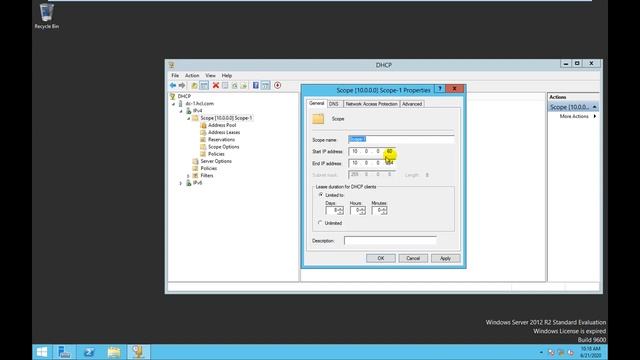640x360 pixels.
Task: Open the View menu
Action: 210,76
